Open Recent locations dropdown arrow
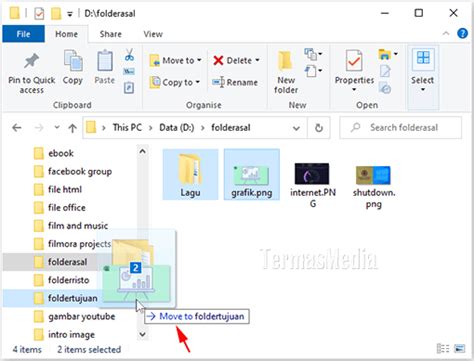Screen dimensions: 474x361 click(x=57, y=127)
